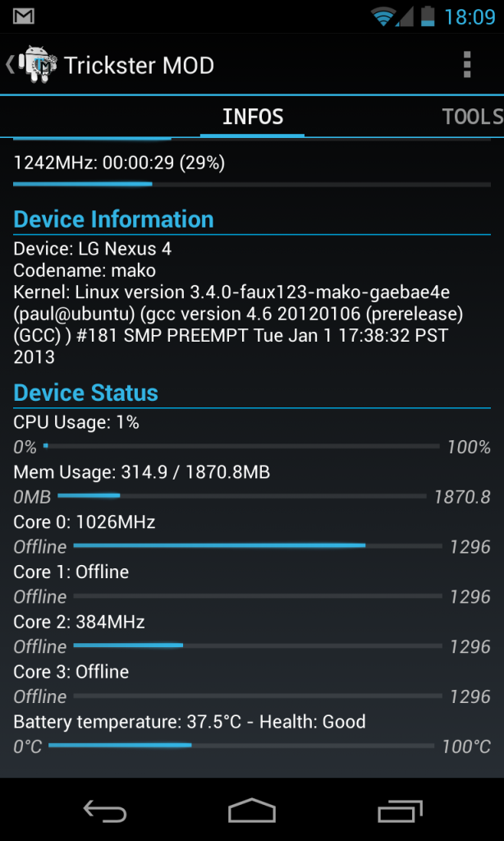Tap the Gmail notification icon
This screenshot has height=841, width=504.
(24, 16)
